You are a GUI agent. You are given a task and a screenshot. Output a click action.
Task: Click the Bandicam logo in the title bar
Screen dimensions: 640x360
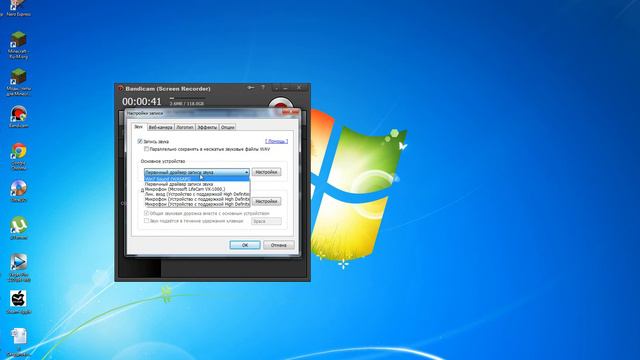tap(120, 88)
